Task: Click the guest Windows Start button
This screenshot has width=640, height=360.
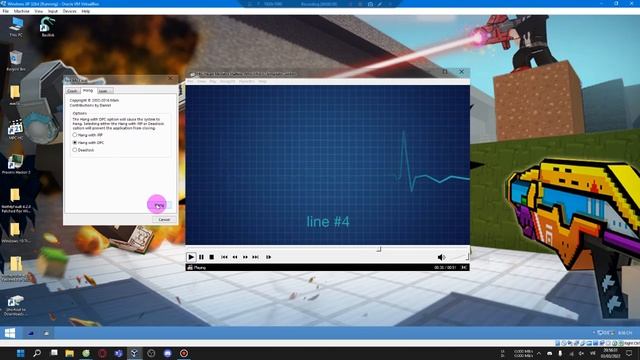Action: 10,333
